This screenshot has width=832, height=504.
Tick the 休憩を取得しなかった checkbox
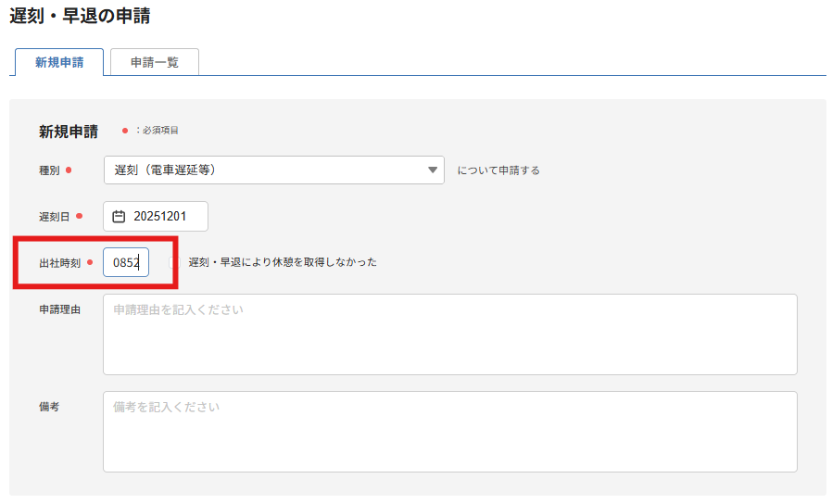[x=175, y=262]
